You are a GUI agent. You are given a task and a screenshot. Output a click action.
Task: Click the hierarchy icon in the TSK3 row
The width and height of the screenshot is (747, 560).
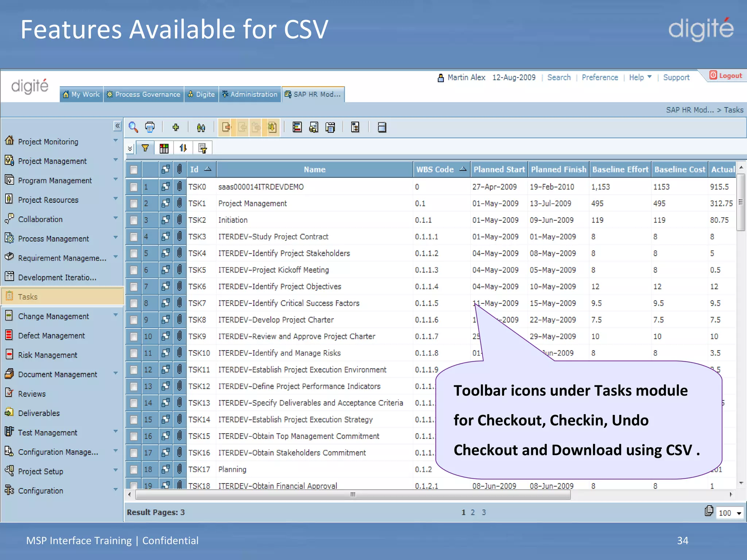click(x=166, y=237)
